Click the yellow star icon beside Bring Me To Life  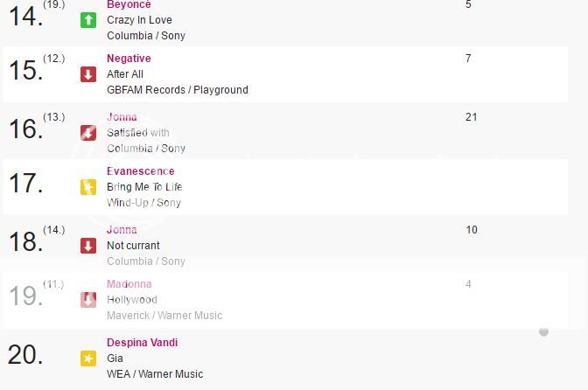coord(88,187)
